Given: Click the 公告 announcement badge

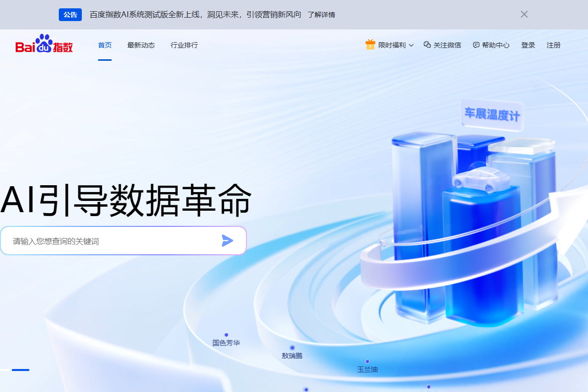Looking at the screenshot, I should 70,15.
